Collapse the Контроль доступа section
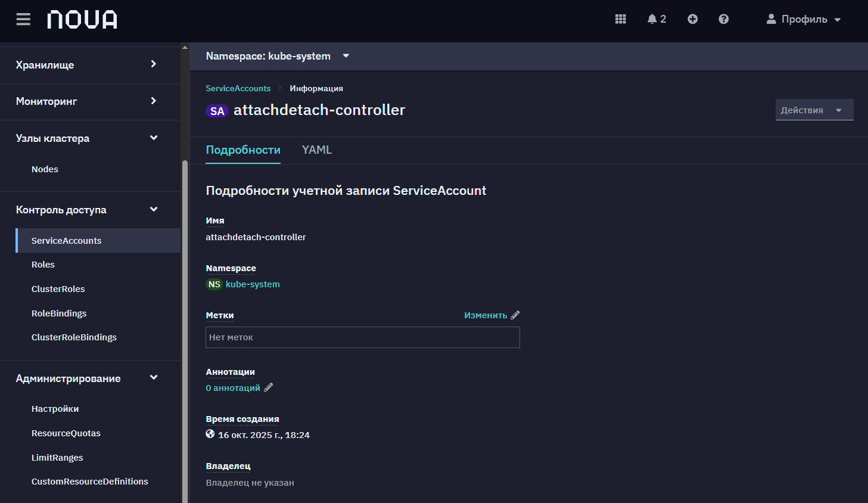The width and height of the screenshot is (868, 503). coord(90,210)
